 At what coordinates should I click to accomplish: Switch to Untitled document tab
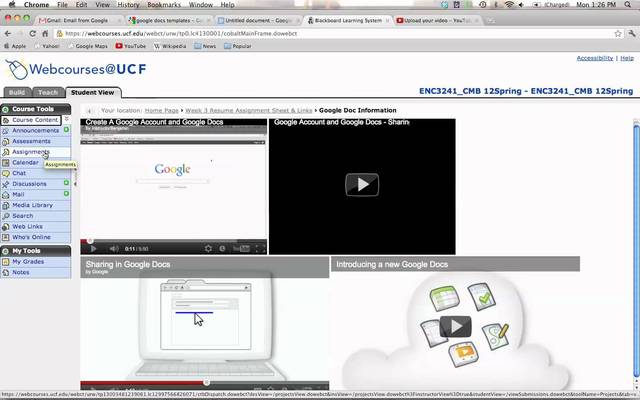tap(257, 20)
